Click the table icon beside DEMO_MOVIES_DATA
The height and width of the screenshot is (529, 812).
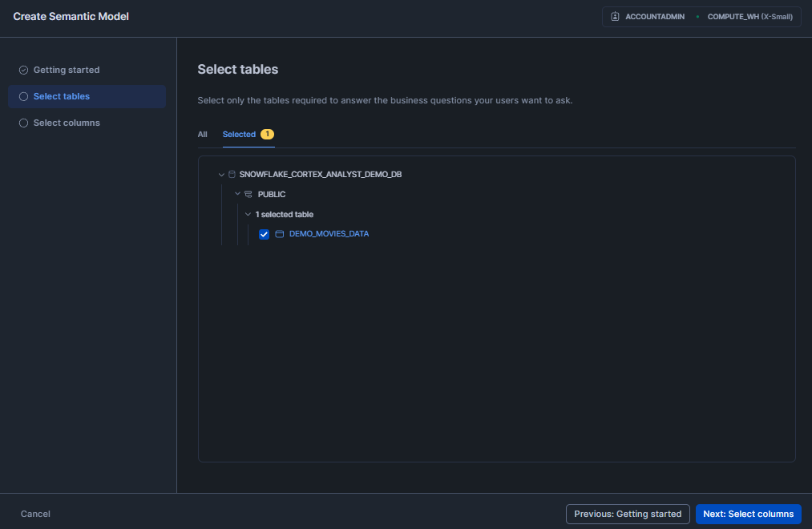tap(278, 233)
